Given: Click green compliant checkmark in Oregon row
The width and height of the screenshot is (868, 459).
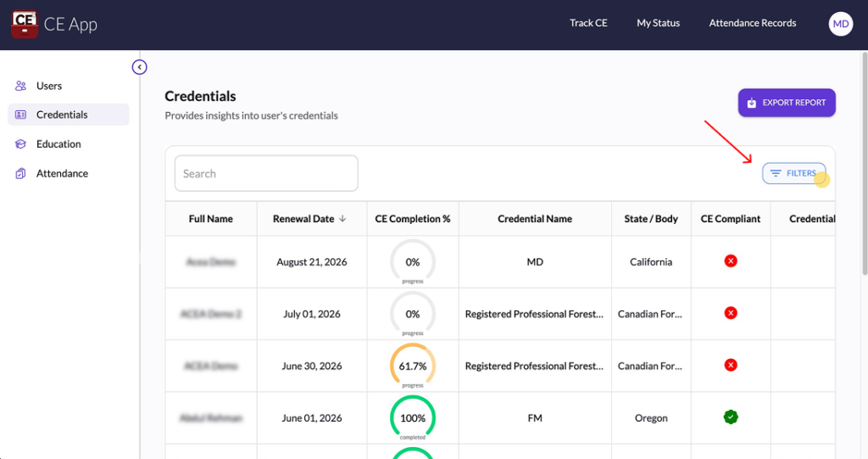Looking at the screenshot, I should pyautogui.click(x=731, y=417).
